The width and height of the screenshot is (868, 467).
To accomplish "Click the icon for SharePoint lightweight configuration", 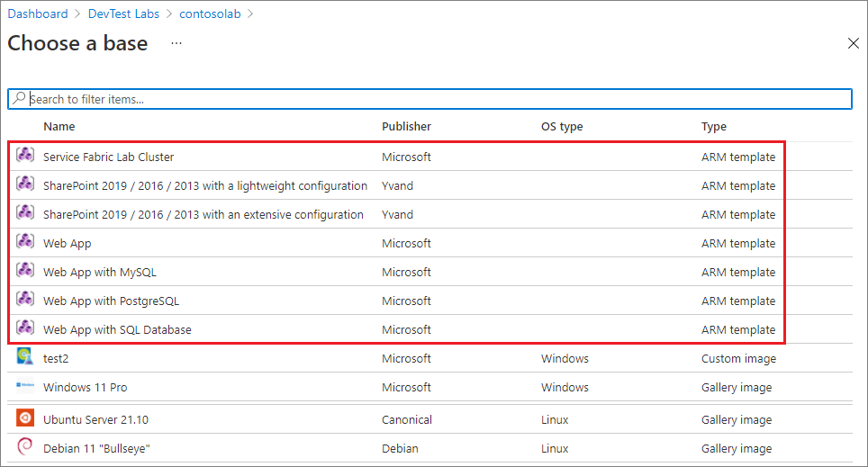I will [x=25, y=184].
